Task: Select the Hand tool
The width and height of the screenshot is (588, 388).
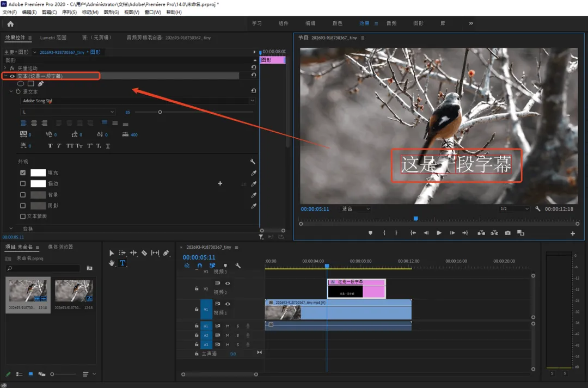Action: (112, 263)
